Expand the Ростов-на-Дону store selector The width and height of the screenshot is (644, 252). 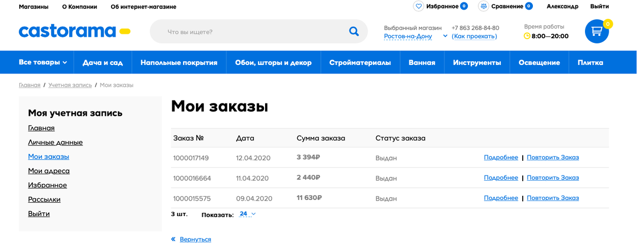pos(416,36)
